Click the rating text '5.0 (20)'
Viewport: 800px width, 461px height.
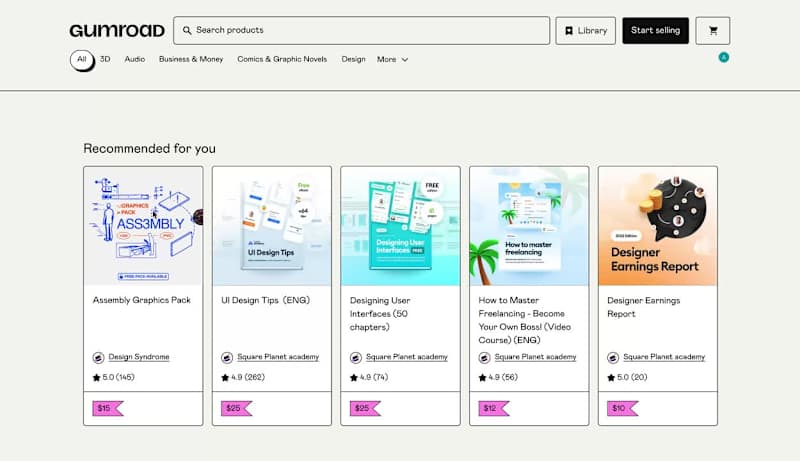click(632, 377)
